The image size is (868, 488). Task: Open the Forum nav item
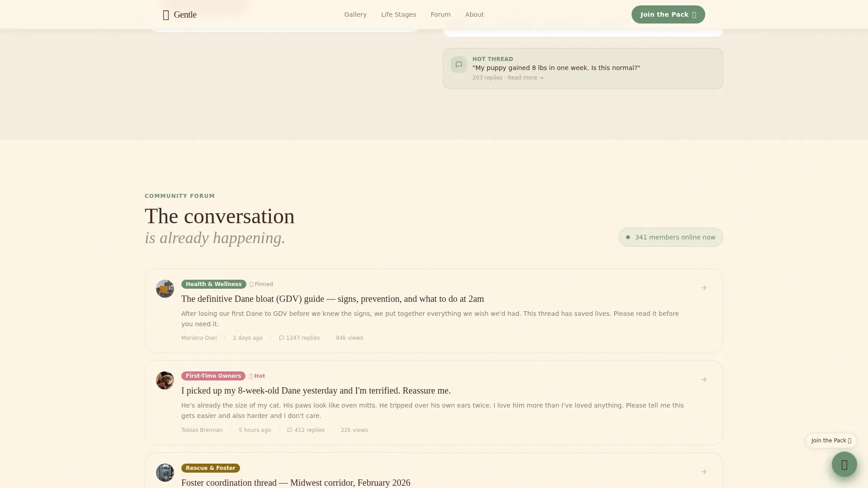coord(440,14)
